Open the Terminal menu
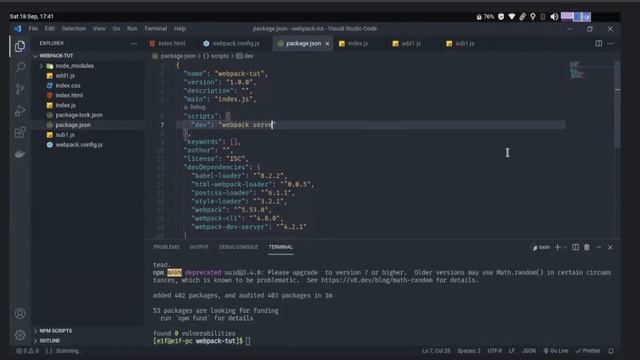The width and height of the screenshot is (640, 360). click(156, 29)
